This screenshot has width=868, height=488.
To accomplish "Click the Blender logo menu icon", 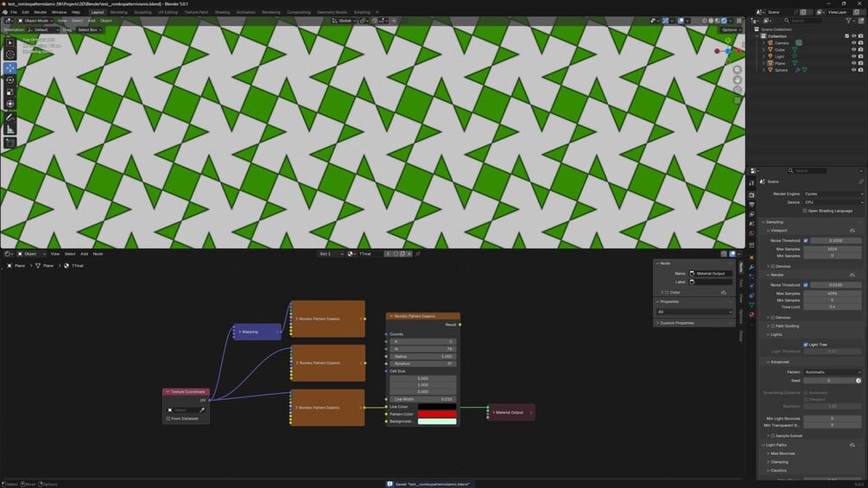I will click(5, 11).
